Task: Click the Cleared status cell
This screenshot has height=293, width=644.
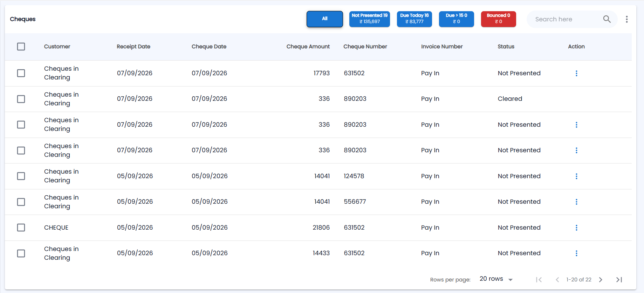Action: (x=510, y=99)
